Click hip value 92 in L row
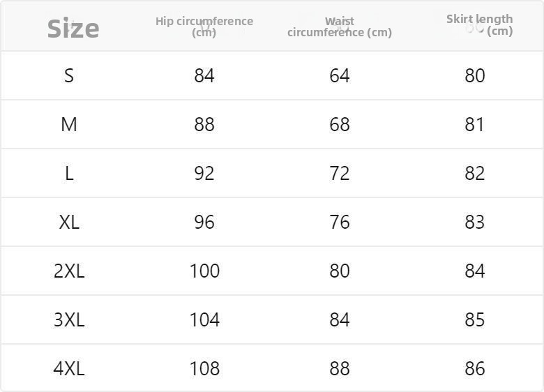 click(204, 173)
